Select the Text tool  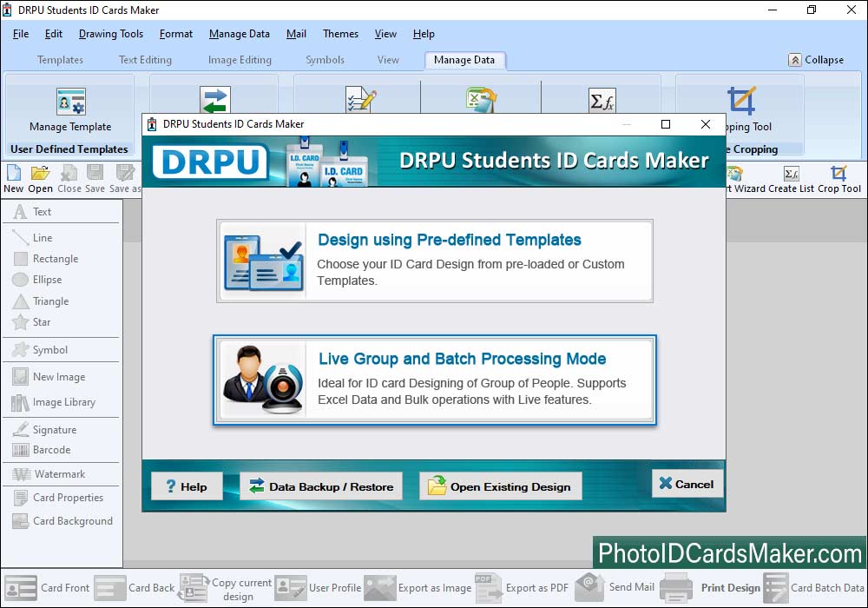point(32,212)
